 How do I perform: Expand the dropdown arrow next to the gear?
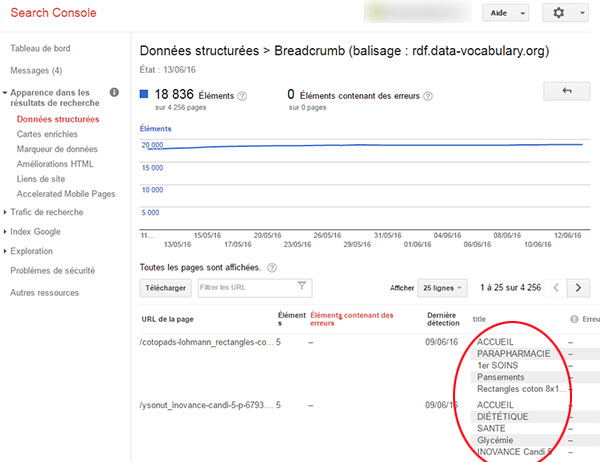point(582,13)
